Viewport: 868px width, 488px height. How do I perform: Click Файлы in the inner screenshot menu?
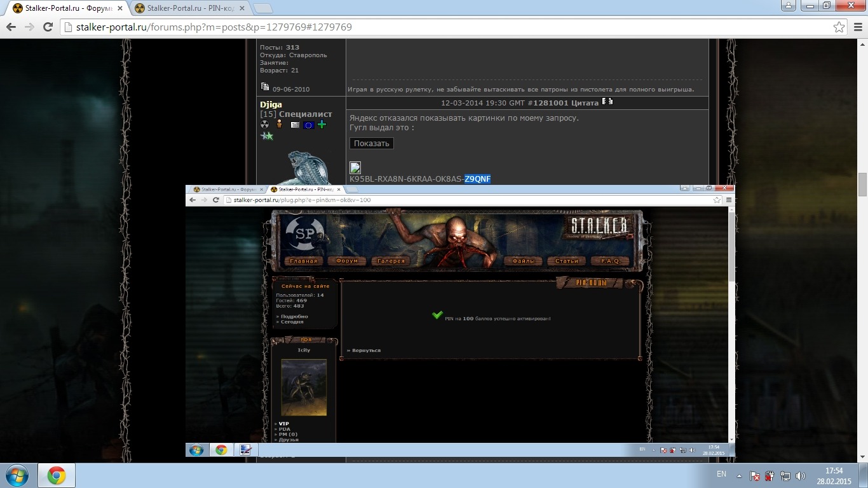point(524,261)
